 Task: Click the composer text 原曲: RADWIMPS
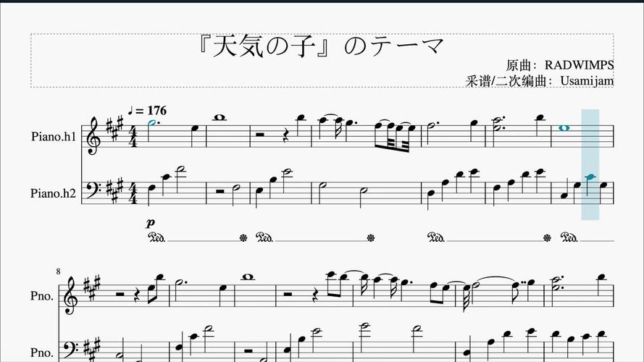pyautogui.click(x=559, y=65)
